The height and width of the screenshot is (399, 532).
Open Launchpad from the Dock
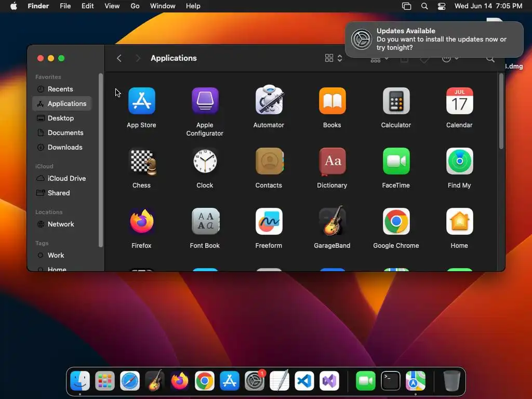coord(105,381)
